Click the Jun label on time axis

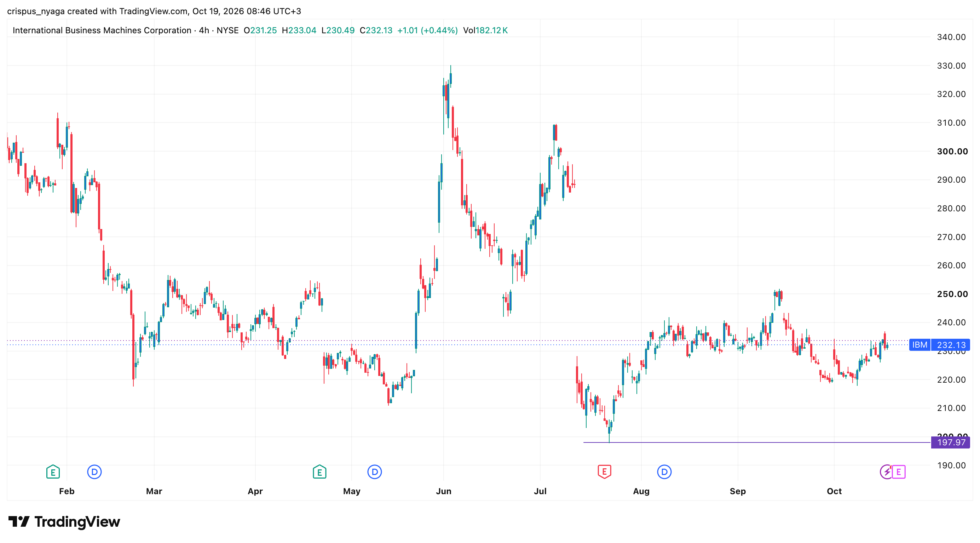click(444, 491)
